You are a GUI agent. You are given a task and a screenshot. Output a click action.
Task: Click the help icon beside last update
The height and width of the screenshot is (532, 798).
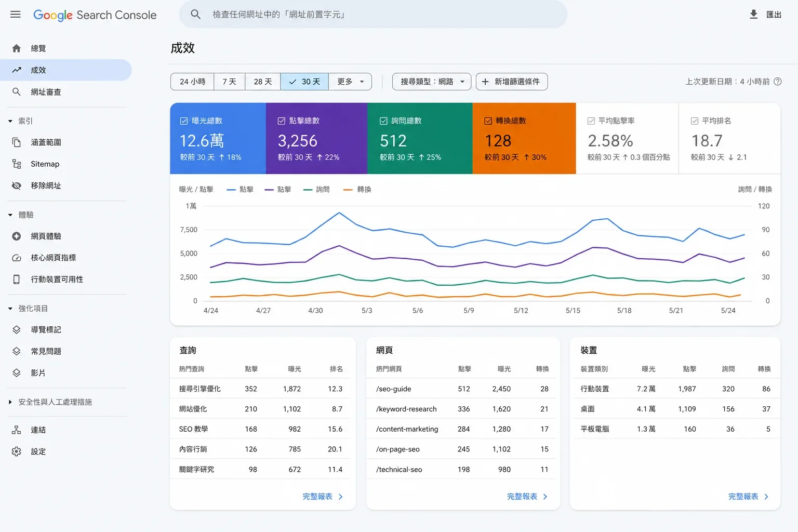(x=778, y=82)
